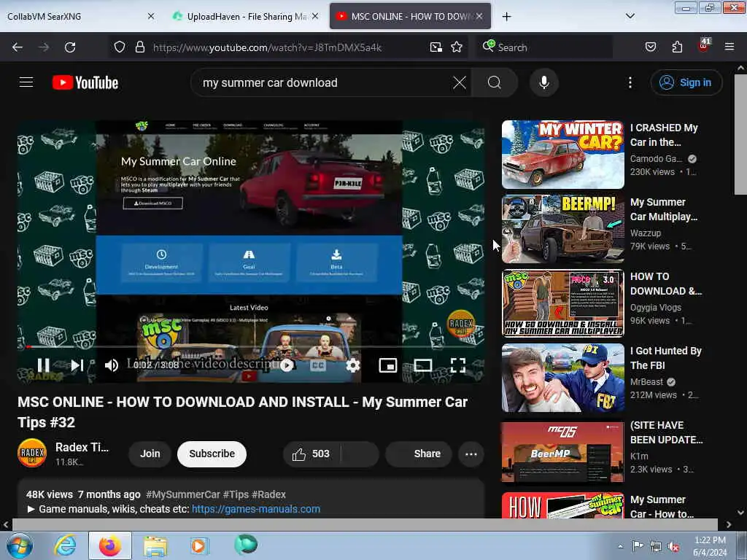Viewport: 747px width, 560px height.
Task: Skip to the next video
Action: [x=77, y=365]
